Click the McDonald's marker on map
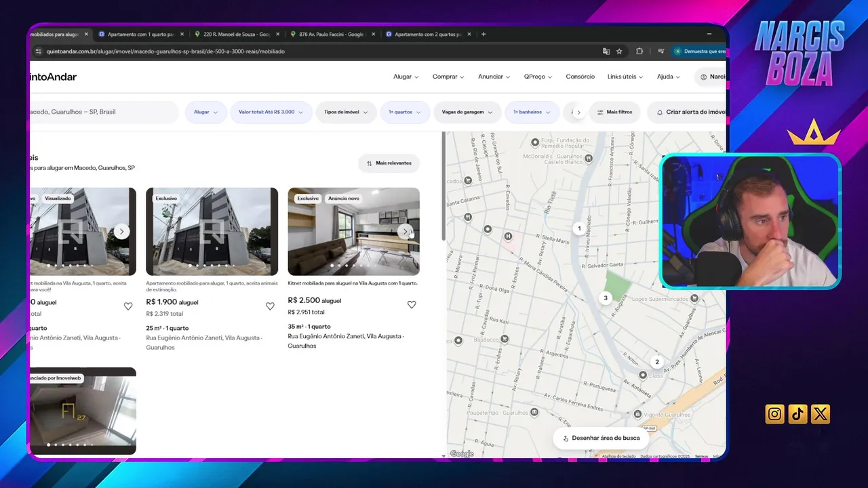Screen dimensions: 868x488 click(589, 159)
